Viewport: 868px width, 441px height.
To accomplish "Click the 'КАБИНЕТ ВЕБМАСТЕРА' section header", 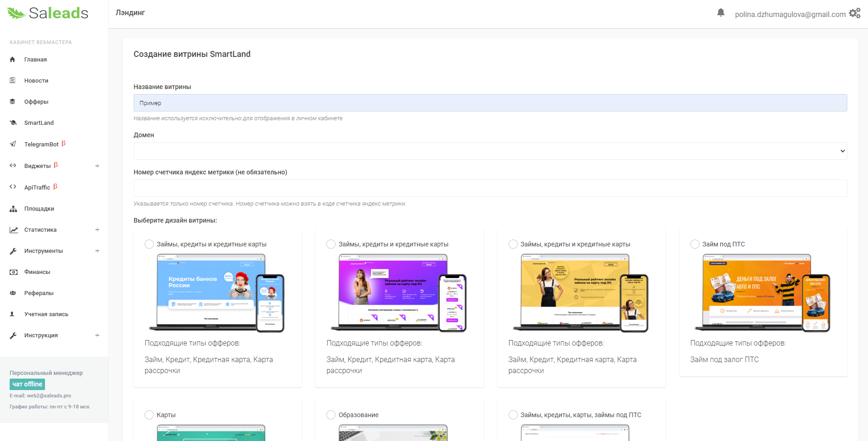I will [41, 42].
